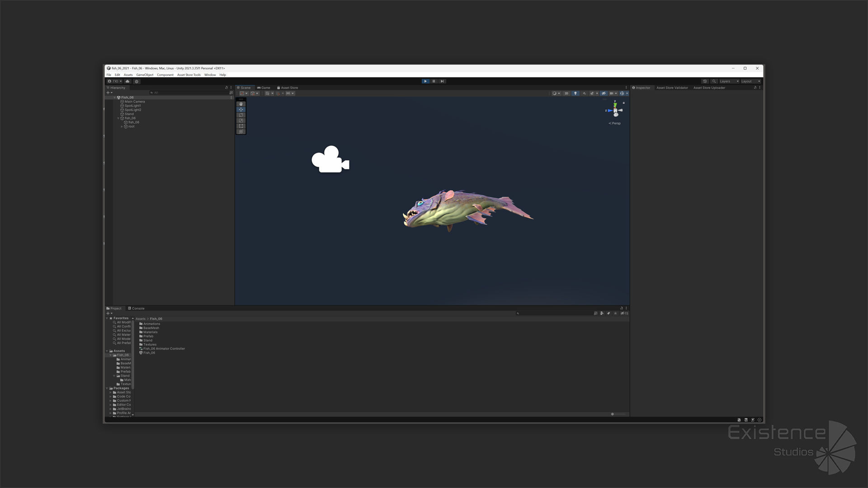Switch to the Asset Store tab

point(288,88)
